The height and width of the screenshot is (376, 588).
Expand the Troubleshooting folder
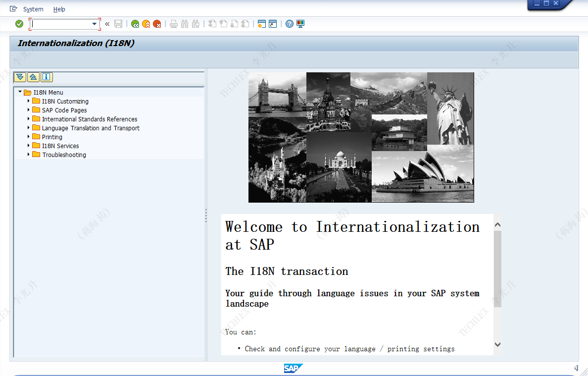29,155
